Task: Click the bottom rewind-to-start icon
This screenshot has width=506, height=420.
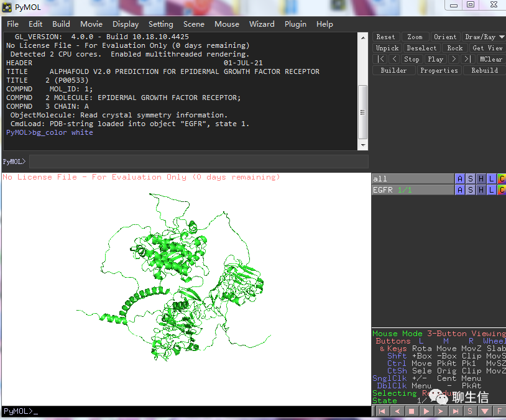Action: [x=382, y=411]
